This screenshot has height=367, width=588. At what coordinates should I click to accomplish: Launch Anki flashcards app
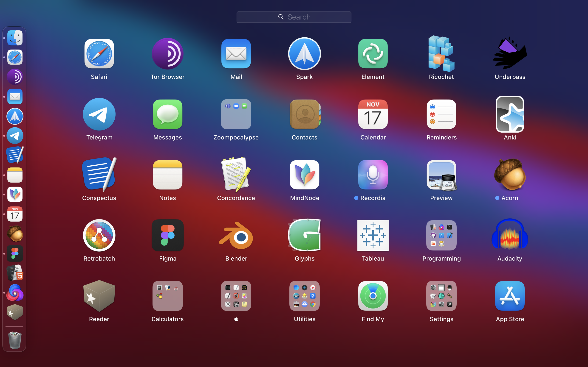[510, 114]
